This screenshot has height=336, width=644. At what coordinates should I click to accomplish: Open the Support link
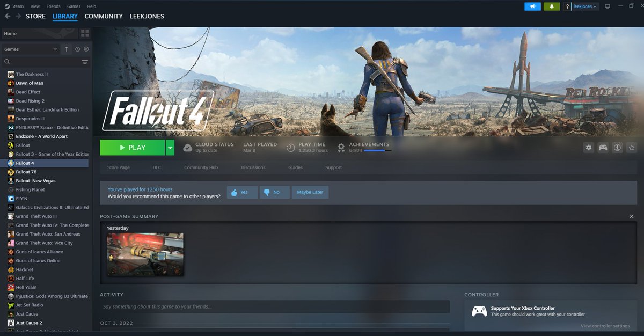tap(333, 167)
